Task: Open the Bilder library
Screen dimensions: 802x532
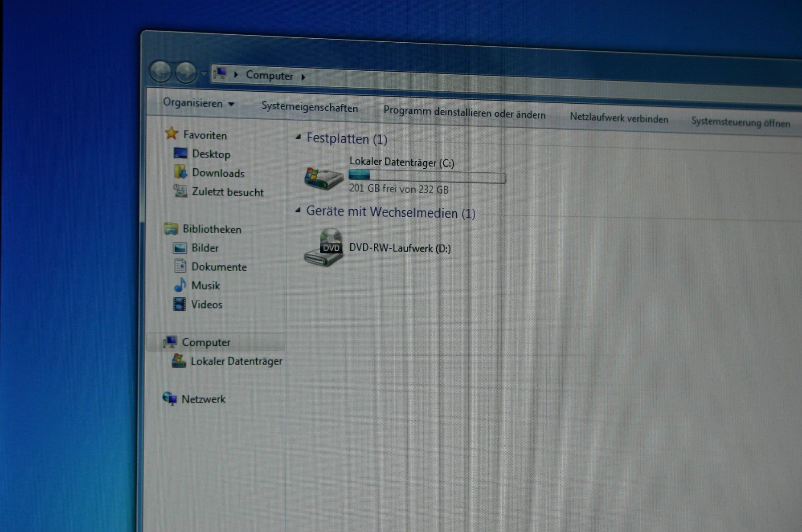Action: tap(205, 248)
